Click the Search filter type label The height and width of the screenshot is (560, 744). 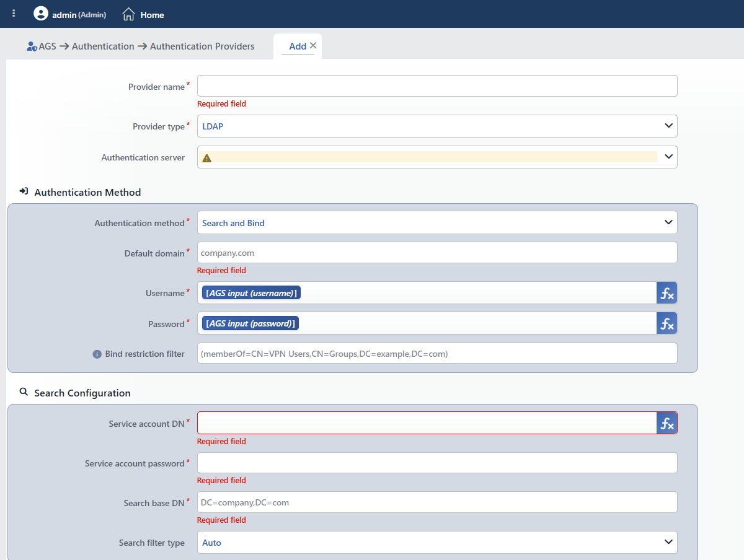[152, 543]
